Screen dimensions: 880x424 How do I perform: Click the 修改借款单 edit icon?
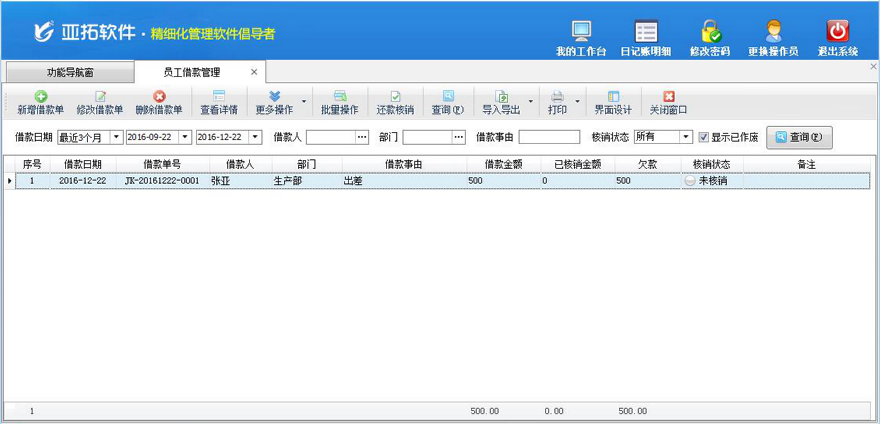point(99,97)
